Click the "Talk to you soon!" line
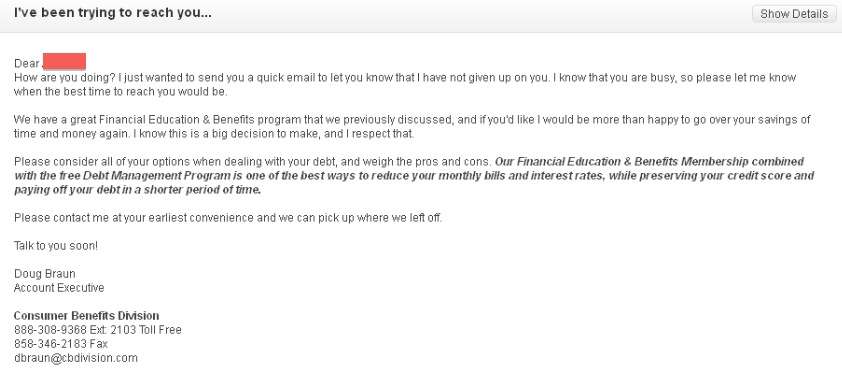Screen dimensions: 842x371 56,246
